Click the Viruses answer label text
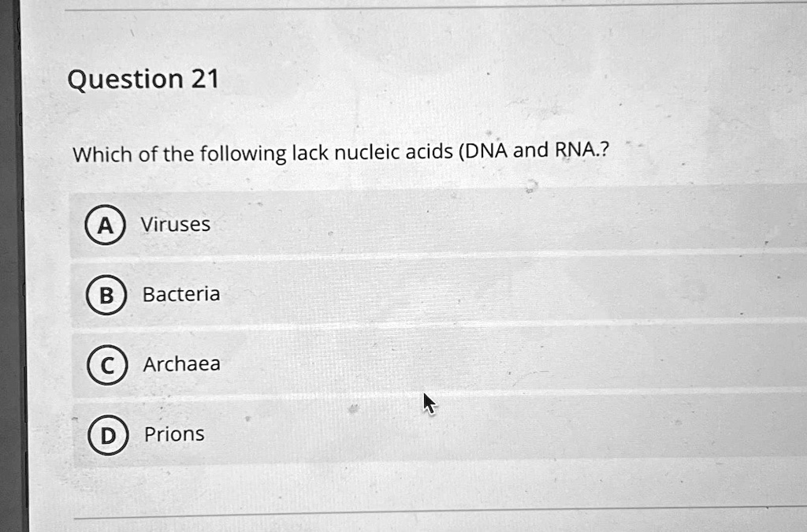 tap(175, 224)
